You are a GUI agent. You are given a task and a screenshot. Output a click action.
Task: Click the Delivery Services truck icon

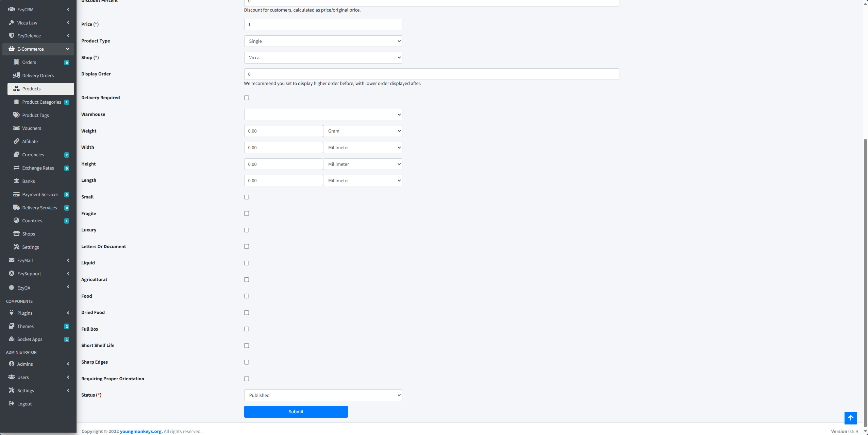pos(16,208)
